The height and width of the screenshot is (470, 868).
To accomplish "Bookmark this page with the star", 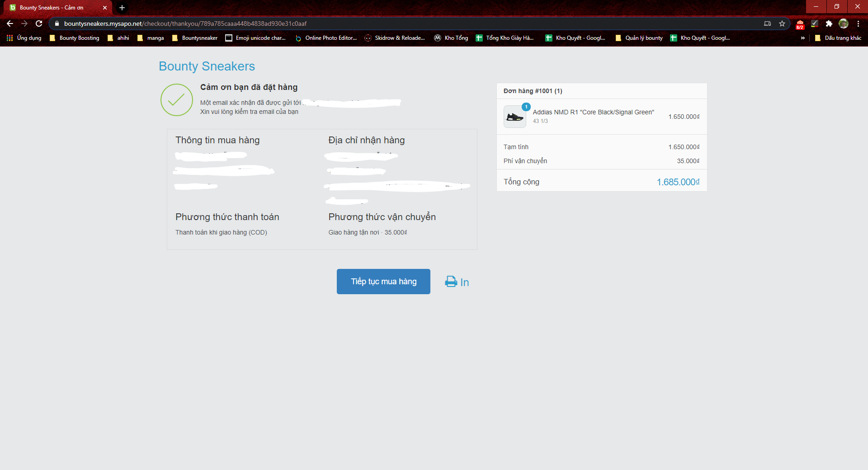I will (x=782, y=23).
